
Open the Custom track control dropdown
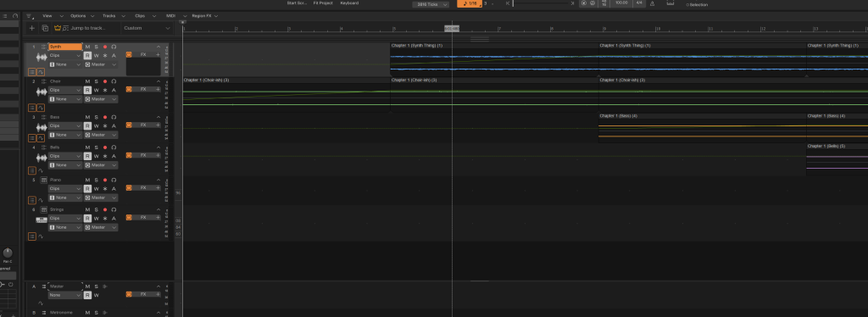147,28
